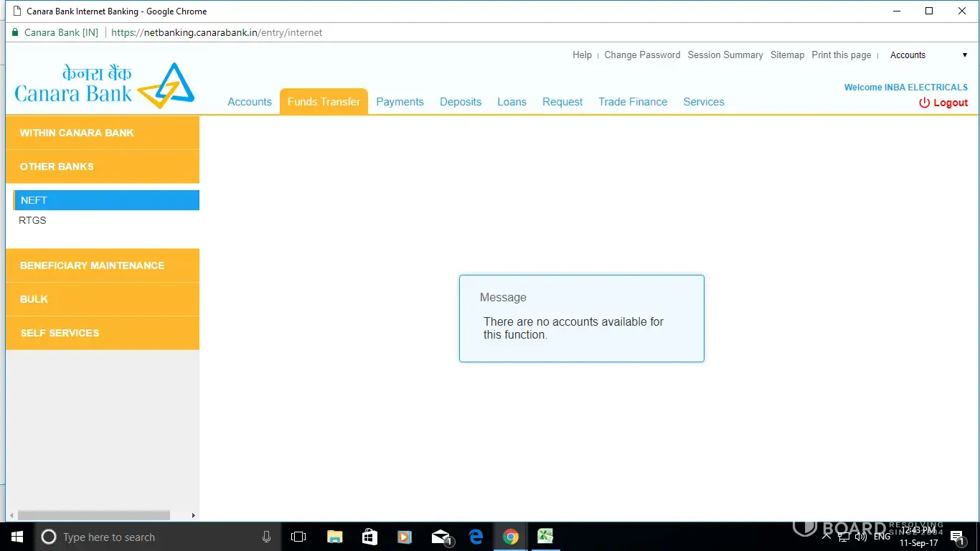Open the Windows Start menu
The height and width of the screenshot is (551, 980).
[17, 537]
